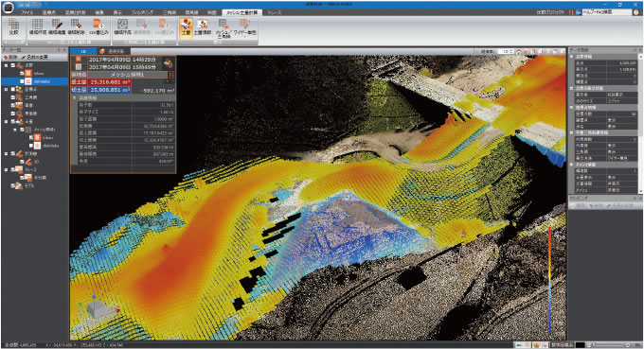Open the 土量情報 volume info tool

(x=202, y=27)
